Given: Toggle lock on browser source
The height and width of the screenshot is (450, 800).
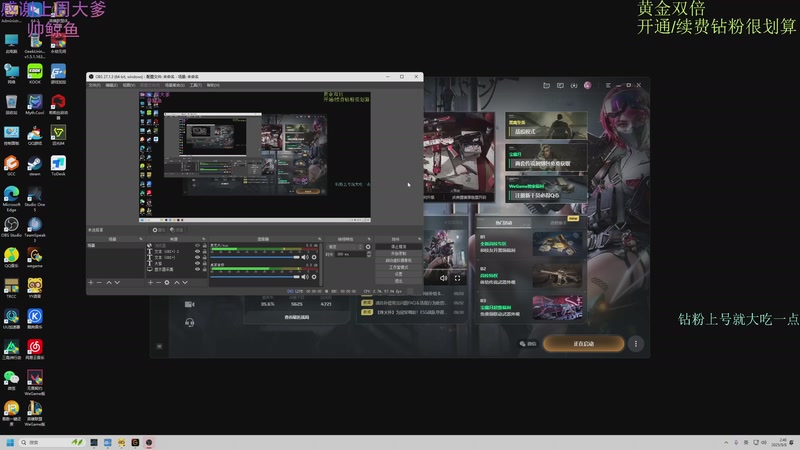Looking at the screenshot, I should tap(205, 245).
